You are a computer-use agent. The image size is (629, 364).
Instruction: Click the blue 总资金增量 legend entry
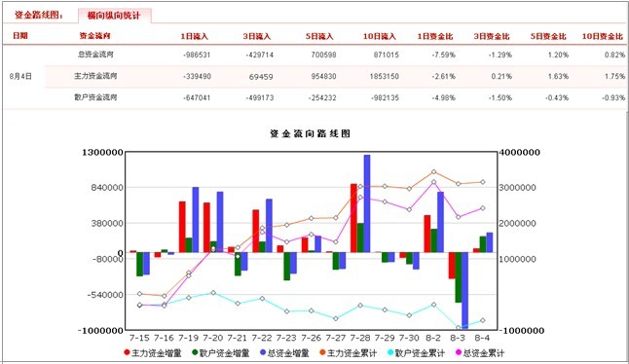(x=285, y=353)
